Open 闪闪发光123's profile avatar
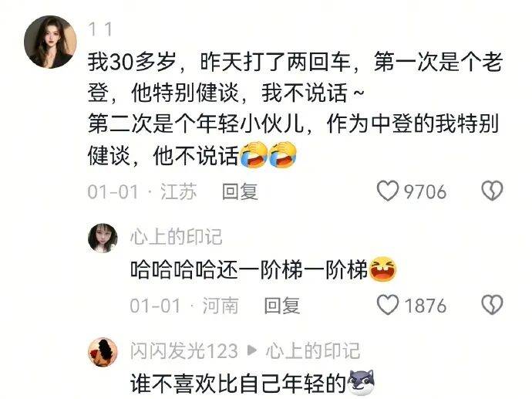The height and width of the screenshot is (399, 532). click(x=103, y=352)
